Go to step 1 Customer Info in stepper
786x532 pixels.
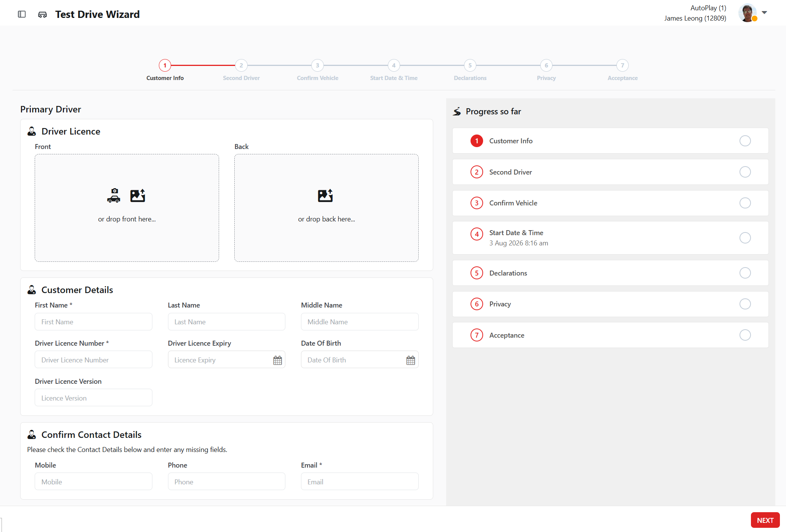click(x=165, y=65)
